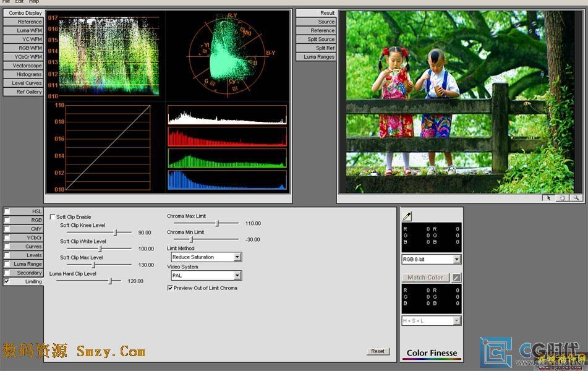Show the Luma WFM scope tab
This screenshot has height=371, width=588.
coord(23,30)
